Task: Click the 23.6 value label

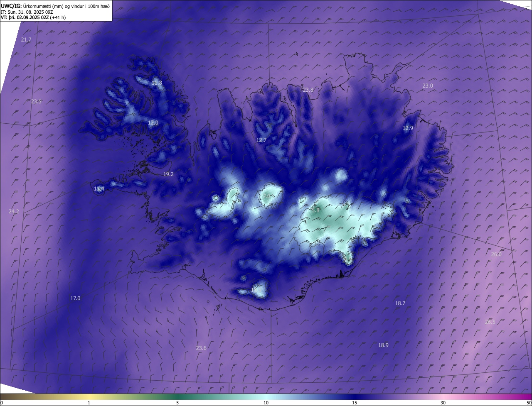Action: point(201,348)
